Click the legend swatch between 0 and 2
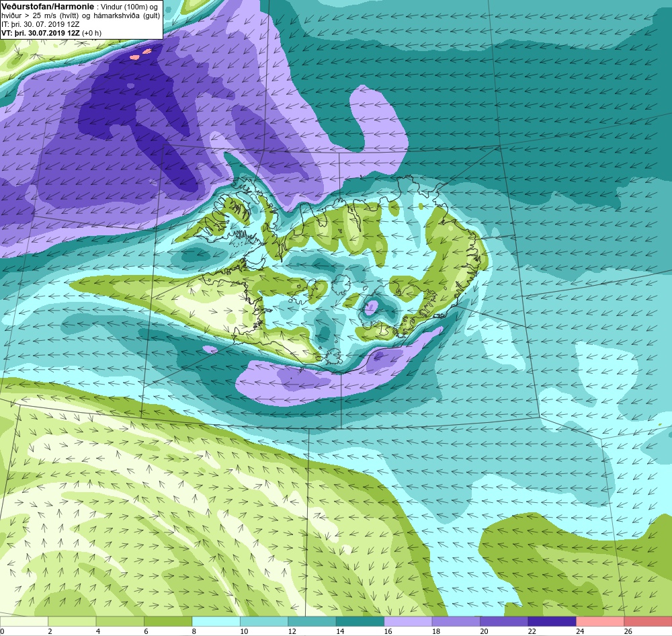The image size is (672, 636). tap(24, 621)
